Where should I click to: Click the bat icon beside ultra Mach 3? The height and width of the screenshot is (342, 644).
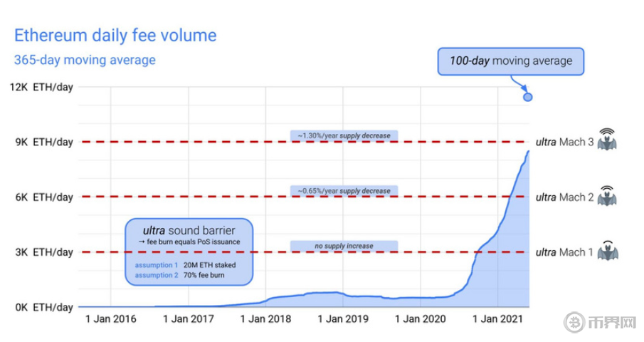pyautogui.click(x=607, y=140)
